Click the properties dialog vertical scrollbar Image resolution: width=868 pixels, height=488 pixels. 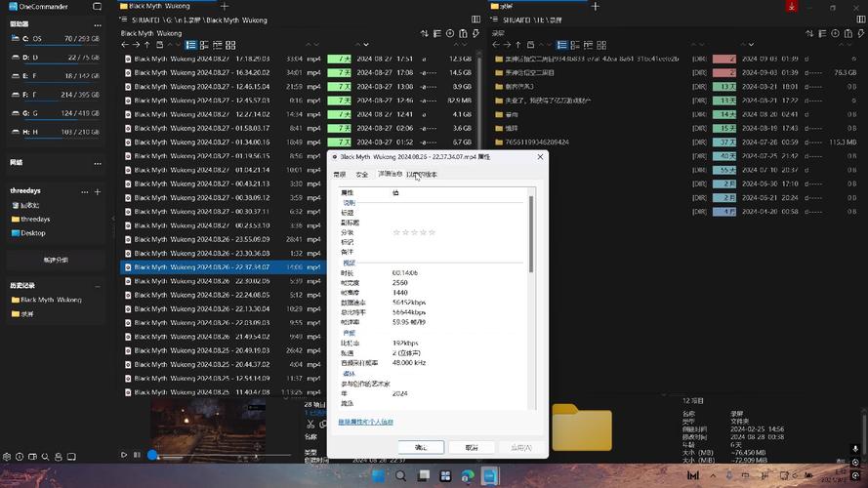point(531,234)
